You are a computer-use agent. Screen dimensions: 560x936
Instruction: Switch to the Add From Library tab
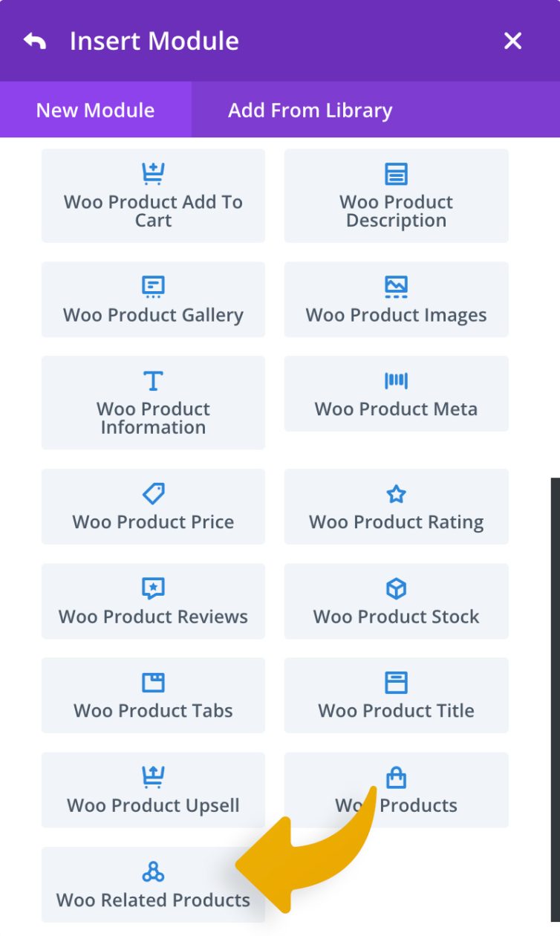[309, 110]
